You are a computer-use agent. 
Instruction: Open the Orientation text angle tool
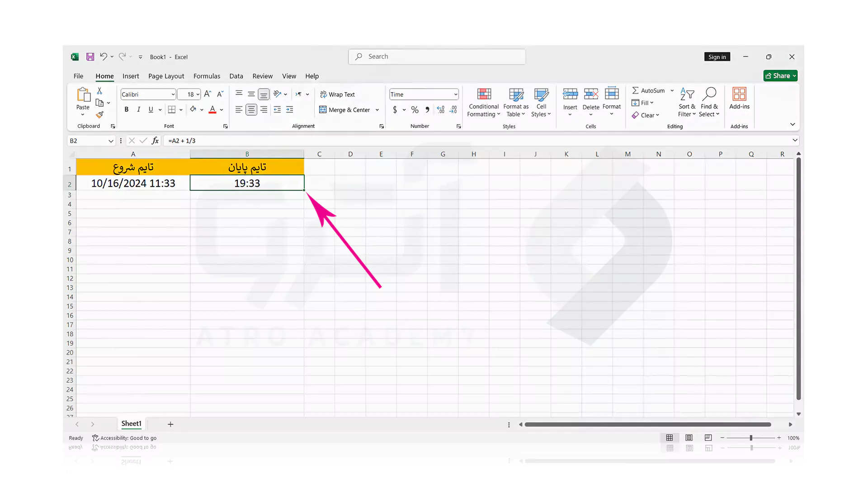click(x=277, y=94)
